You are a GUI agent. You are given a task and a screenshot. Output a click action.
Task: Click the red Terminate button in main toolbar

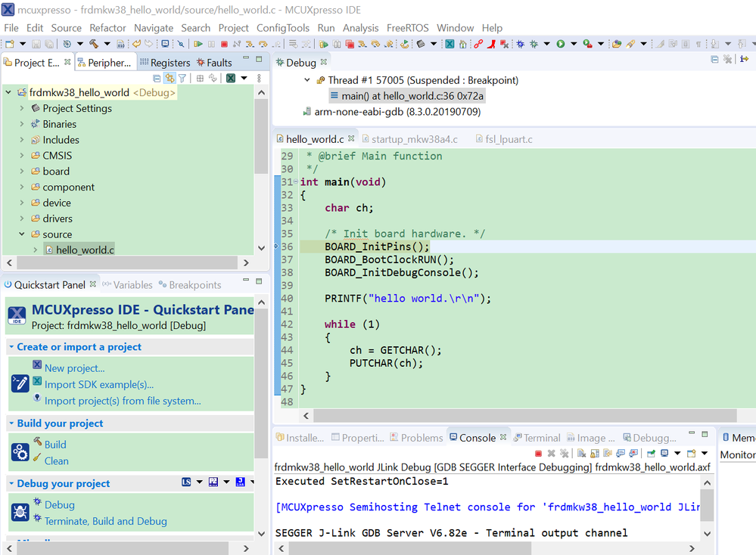224,44
